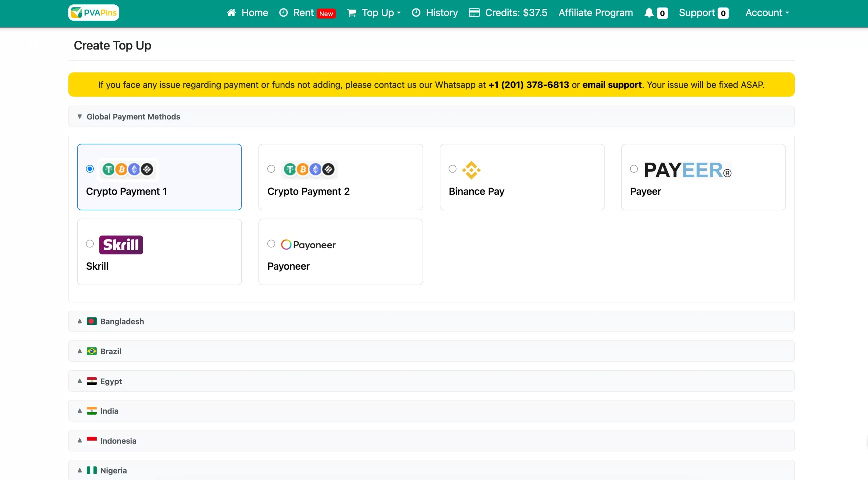The image size is (868, 480).
Task: Click the Binance Pay logo
Action: coord(471,170)
